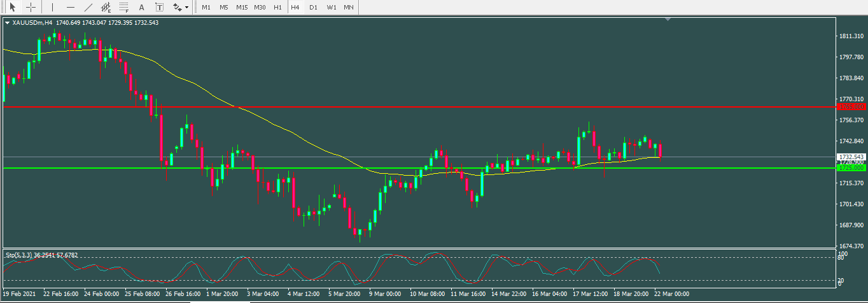Switch chart to M15 timeframe
This screenshot has width=868, height=303.
(242, 8)
